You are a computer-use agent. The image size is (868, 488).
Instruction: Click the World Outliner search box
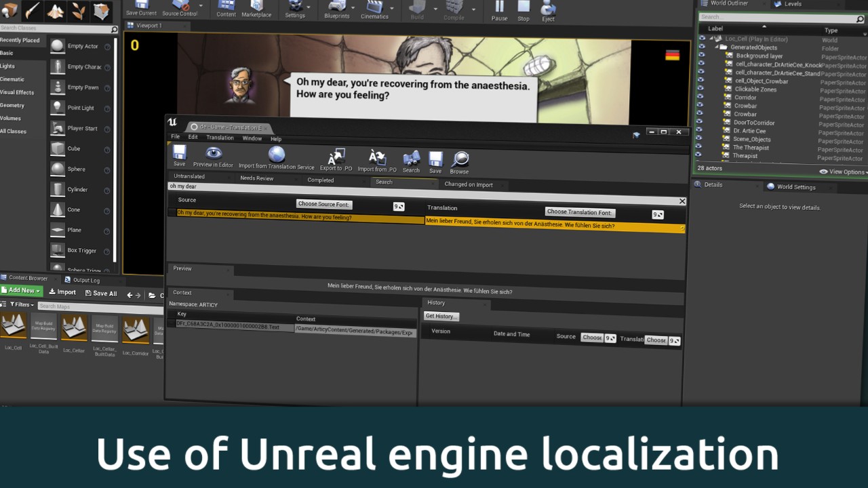(x=783, y=17)
